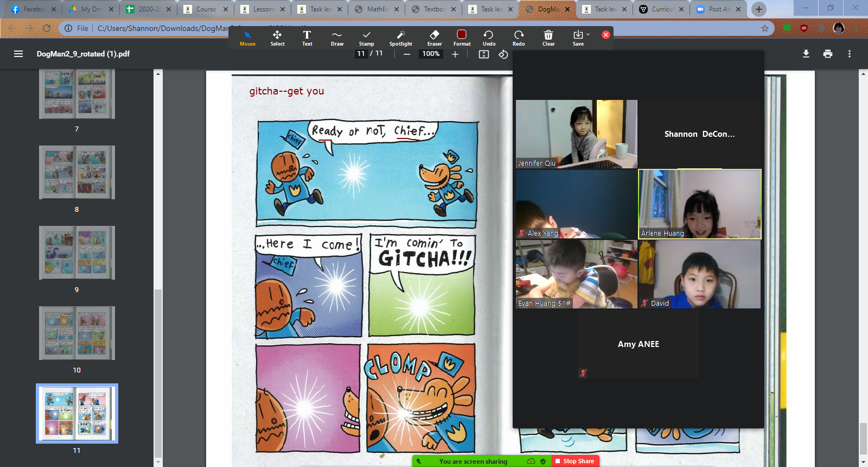This screenshot has width=868, height=467.
Task: Undo the last annotation
Action: [489, 38]
